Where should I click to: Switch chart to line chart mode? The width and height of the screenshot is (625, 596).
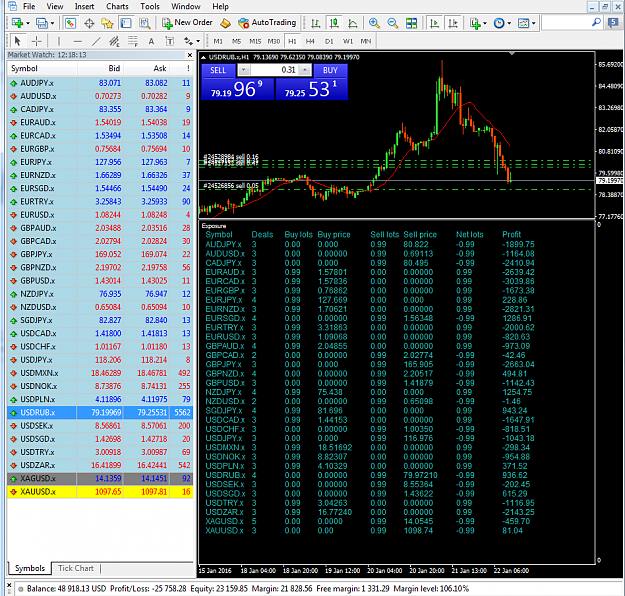pyautogui.click(x=353, y=23)
